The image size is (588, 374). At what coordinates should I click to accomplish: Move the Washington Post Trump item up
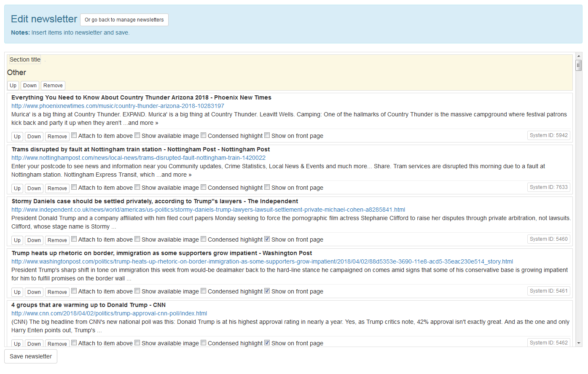tap(17, 292)
